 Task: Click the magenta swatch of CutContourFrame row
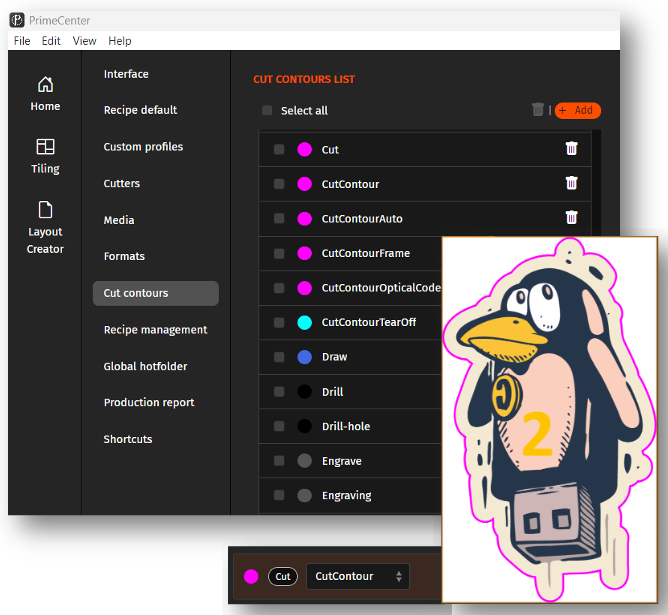click(x=305, y=253)
